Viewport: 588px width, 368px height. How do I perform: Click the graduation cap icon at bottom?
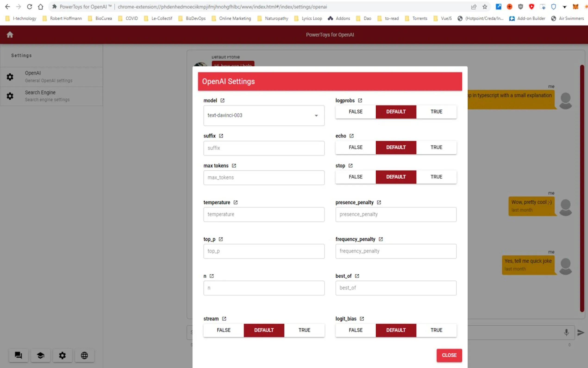[40, 355]
